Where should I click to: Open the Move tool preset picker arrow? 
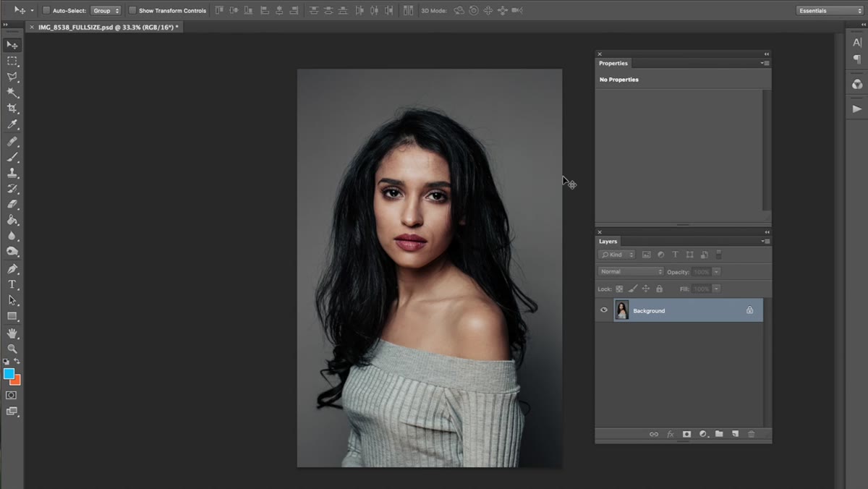tap(32, 11)
